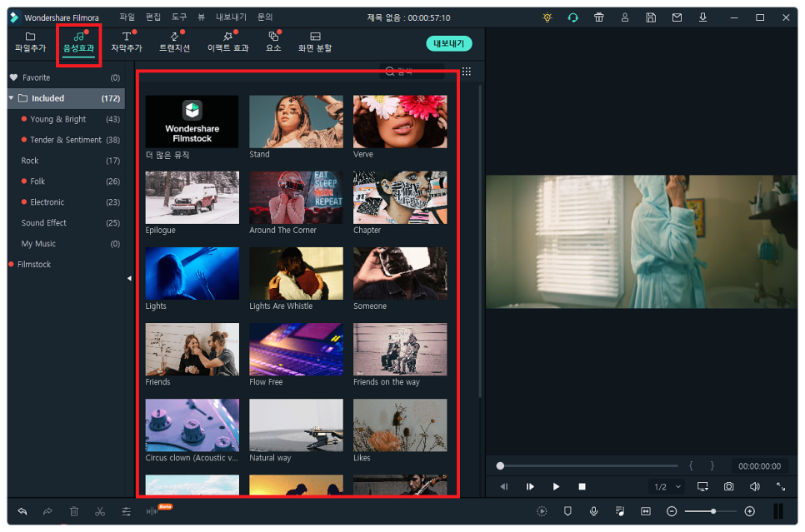805x532 pixels.
Task: Open the 자막추가 titles tab
Action: [x=127, y=42]
